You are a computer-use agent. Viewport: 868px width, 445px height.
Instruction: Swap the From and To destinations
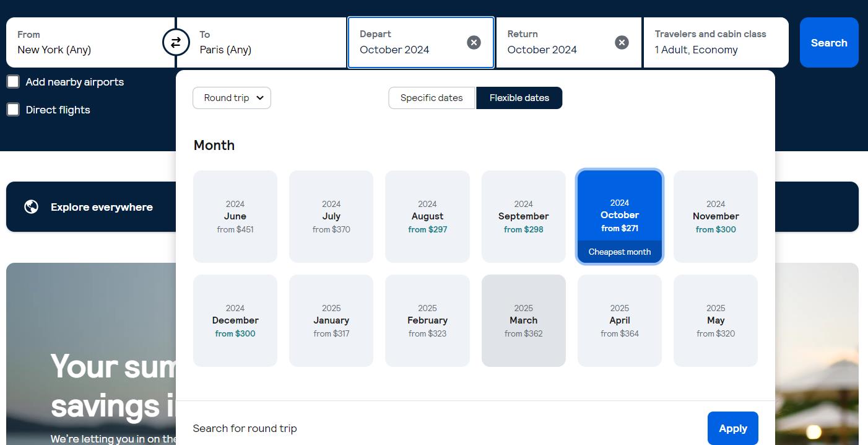click(176, 42)
